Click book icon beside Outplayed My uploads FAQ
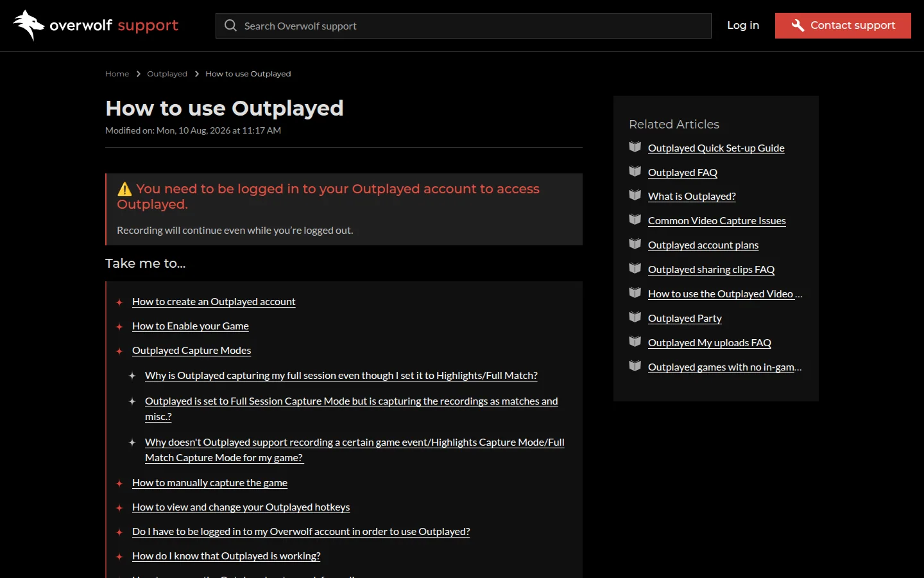 635,342
